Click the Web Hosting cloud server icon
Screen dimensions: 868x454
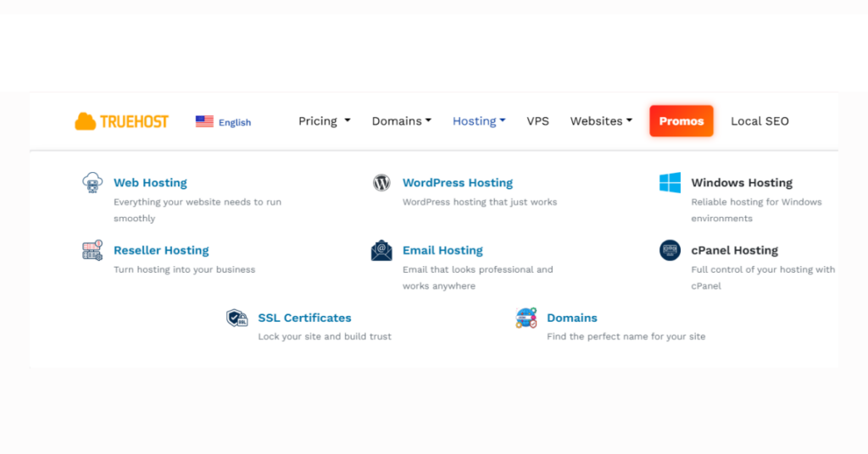(92, 182)
